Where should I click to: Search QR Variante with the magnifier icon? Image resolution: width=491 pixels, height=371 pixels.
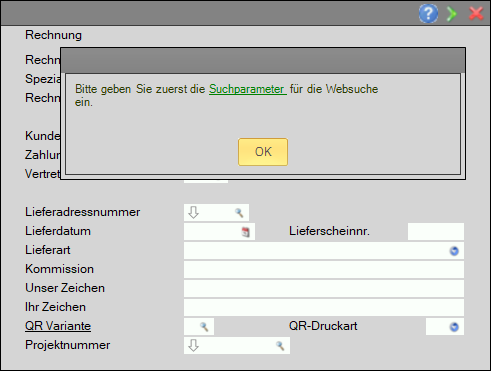(x=204, y=326)
